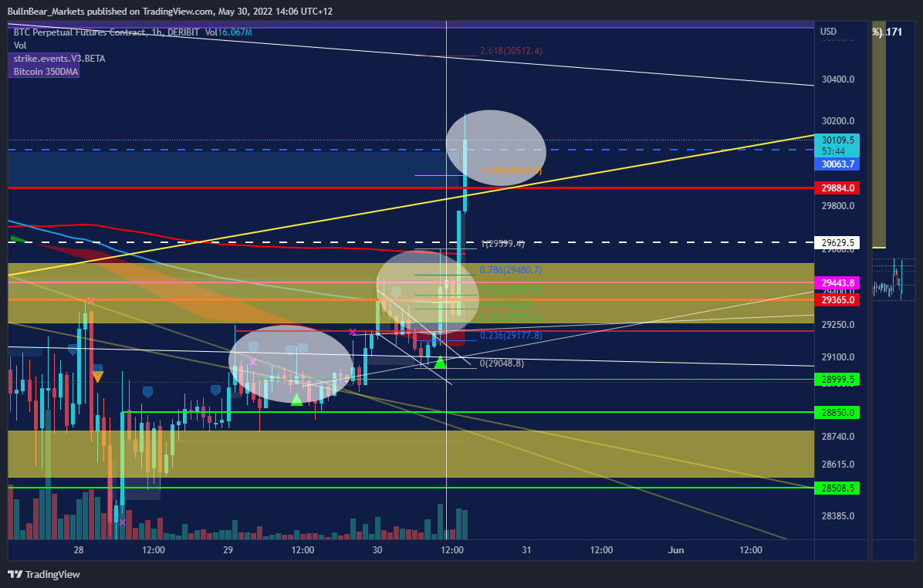Click the 28 date on the time axis
The height and width of the screenshot is (588, 923).
pyautogui.click(x=79, y=550)
